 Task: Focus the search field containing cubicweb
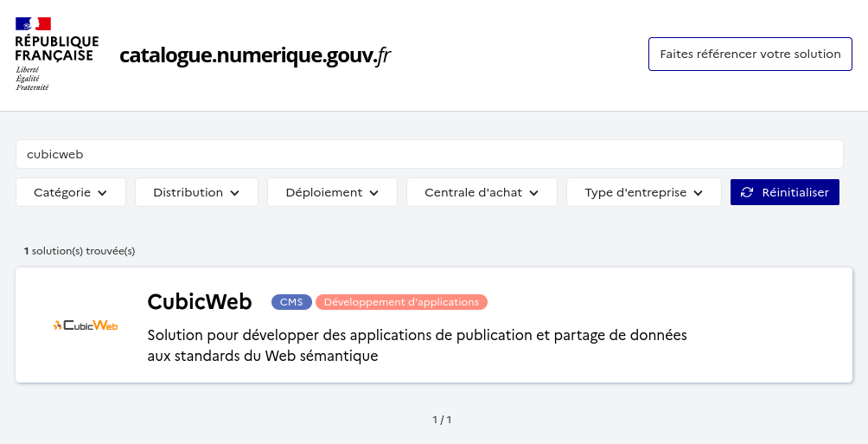click(429, 154)
